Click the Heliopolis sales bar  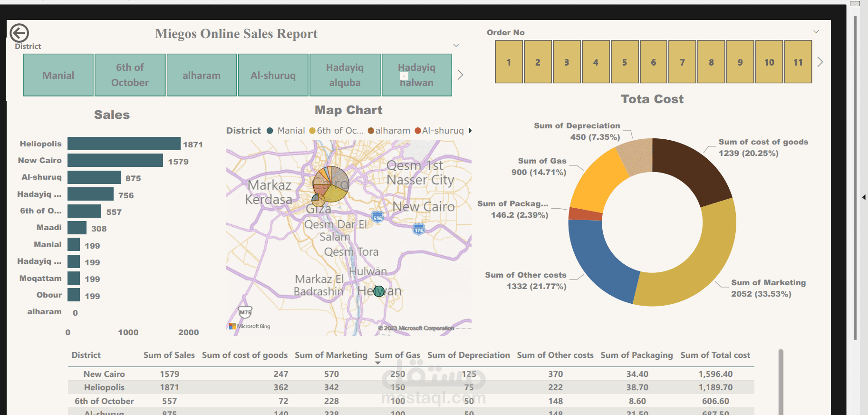click(124, 144)
